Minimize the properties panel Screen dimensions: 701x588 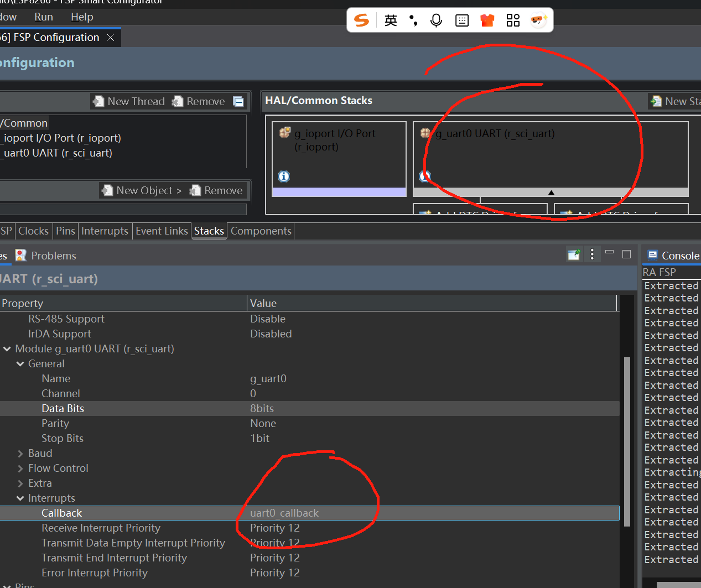pyautogui.click(x=609, y=252)
